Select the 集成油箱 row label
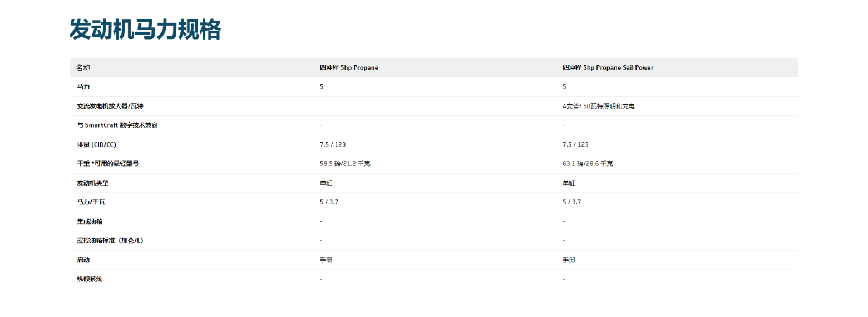The width and height of the screenshot is (868, 317). [90, 221]
